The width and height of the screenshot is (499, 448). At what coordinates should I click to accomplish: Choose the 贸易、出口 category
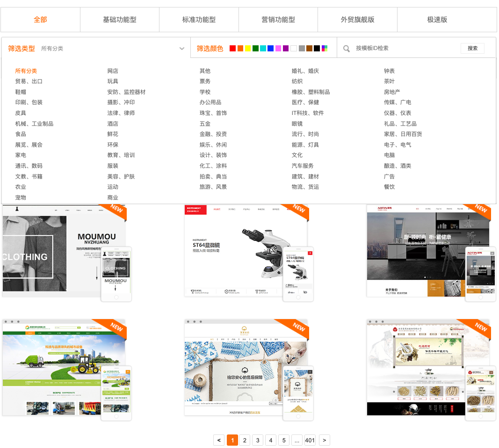pyautogui.click(x=29, y=81)
